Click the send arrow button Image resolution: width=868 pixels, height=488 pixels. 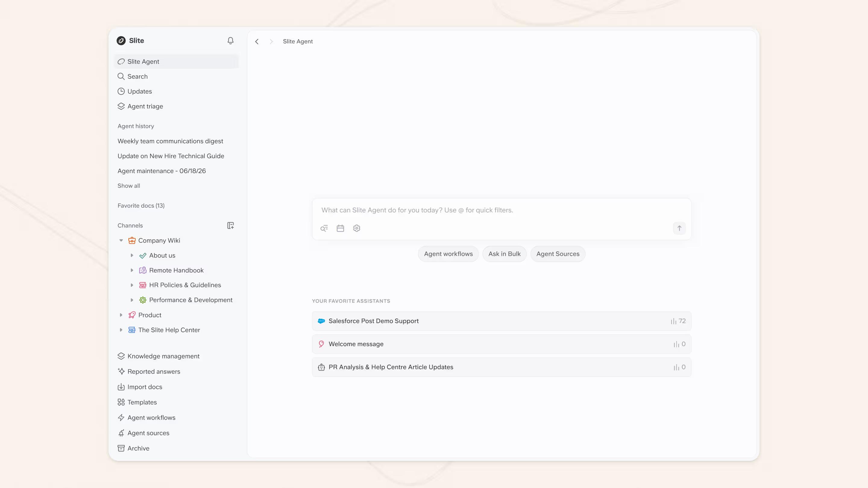point(679,228)
